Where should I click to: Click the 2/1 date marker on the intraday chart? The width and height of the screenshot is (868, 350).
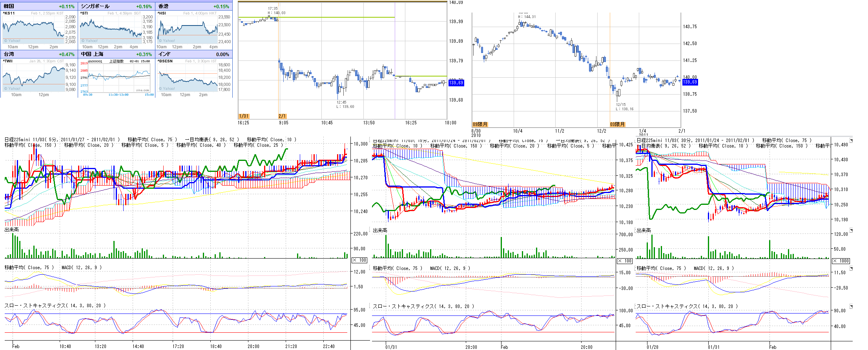[x=283, y=116]
